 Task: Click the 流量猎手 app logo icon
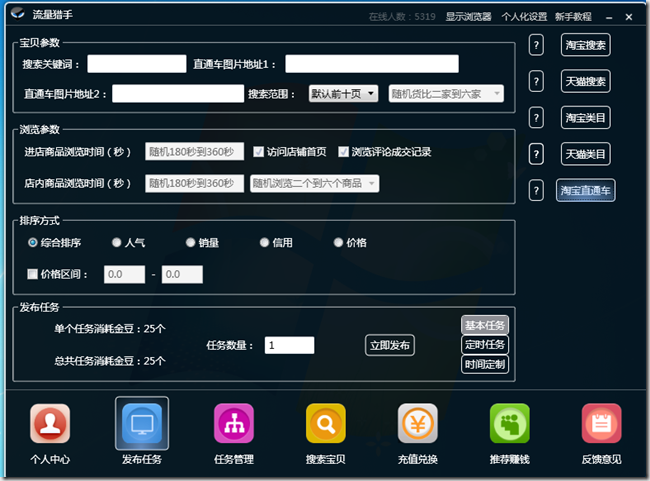tap(18, 14)
